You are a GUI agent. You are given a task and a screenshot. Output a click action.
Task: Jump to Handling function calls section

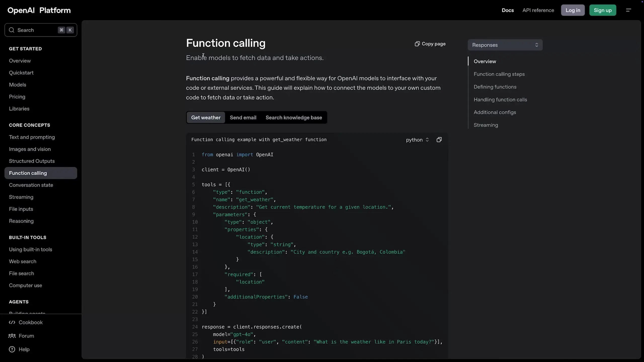(x=500, y=100)
